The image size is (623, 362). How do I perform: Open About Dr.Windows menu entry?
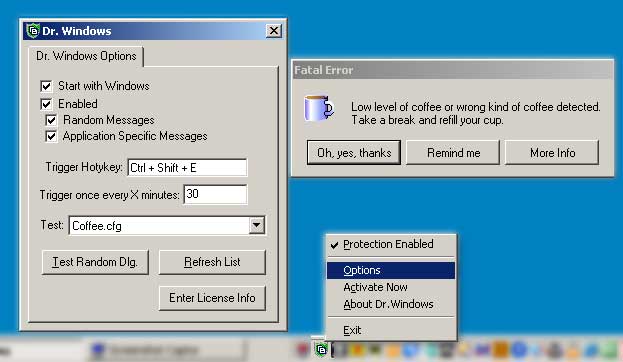[x=391, y=304]
